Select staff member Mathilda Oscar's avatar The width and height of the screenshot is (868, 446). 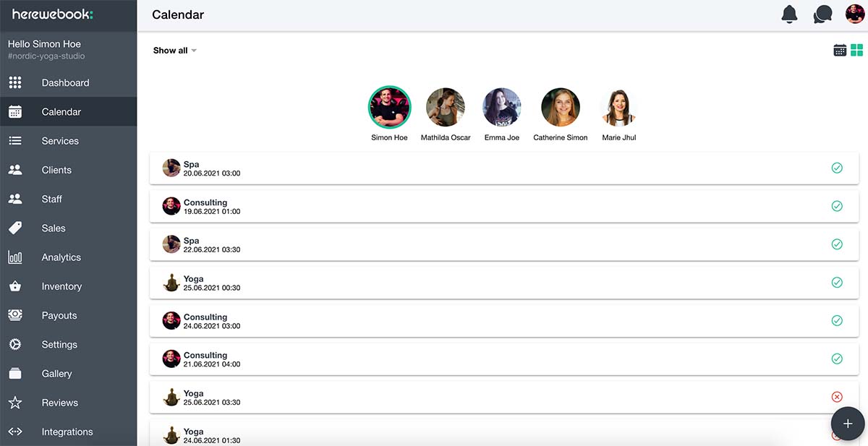[446, 108]
